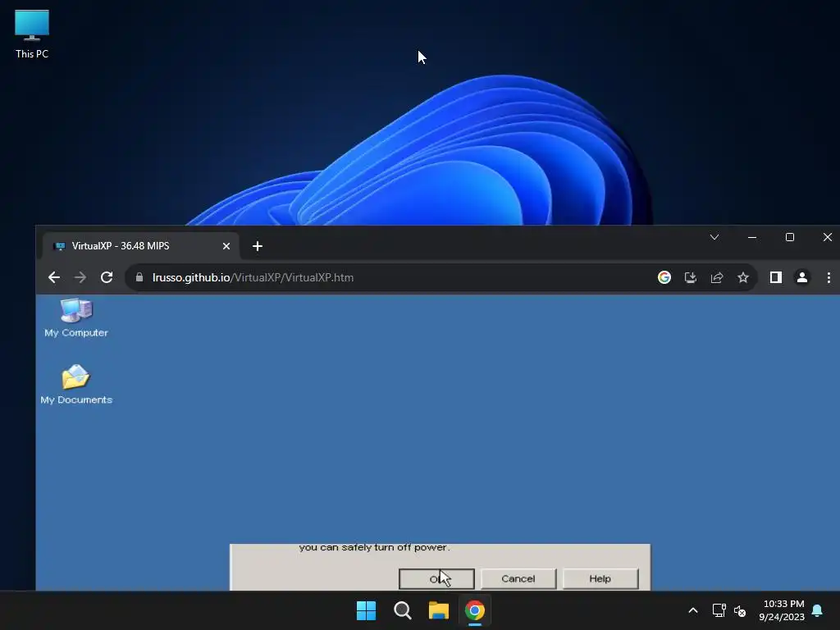
Task: Select the VirtualXP tab
Action: [x=140, y=246]
